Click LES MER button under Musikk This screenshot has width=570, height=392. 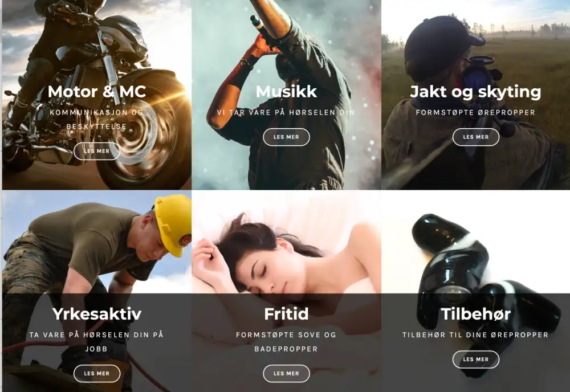pyautogui.click(x=287, y=137)
